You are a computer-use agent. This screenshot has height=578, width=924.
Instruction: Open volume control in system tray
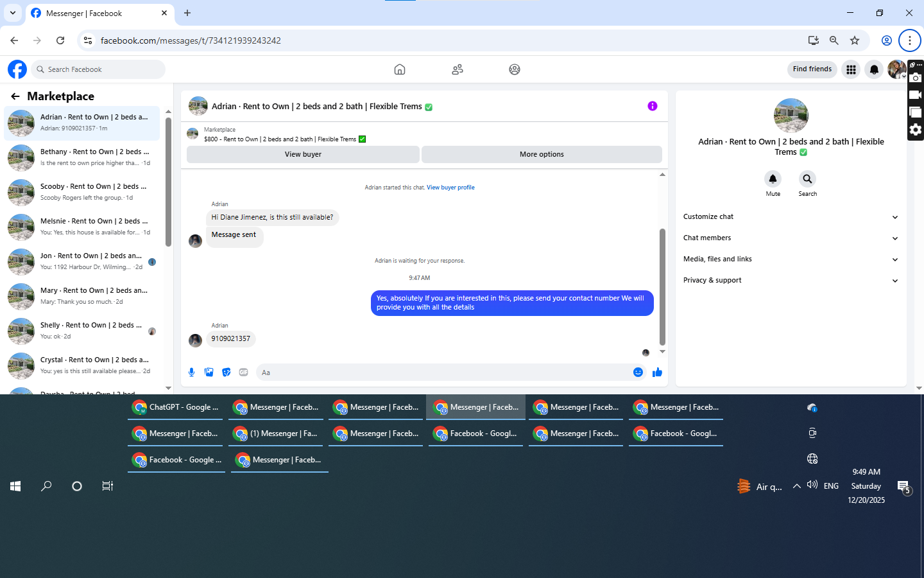pyautogui.click(x=812, y=485)
